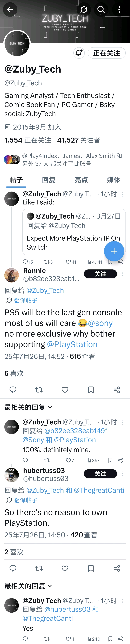This screenshot has width=130, height=644.
Task: Toggle notification bell for Zuby_Tech
Action: (79, 53)
